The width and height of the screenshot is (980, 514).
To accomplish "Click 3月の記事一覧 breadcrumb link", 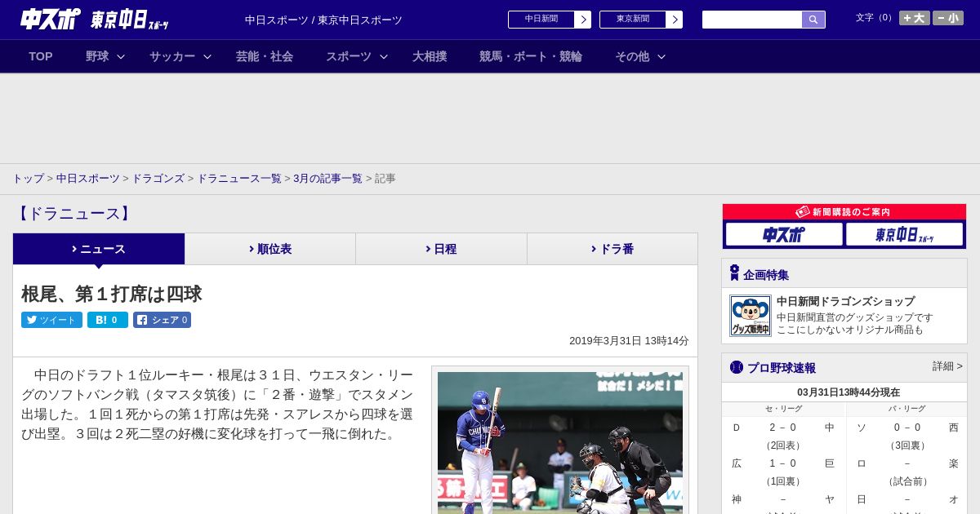I will pos(327,178).
